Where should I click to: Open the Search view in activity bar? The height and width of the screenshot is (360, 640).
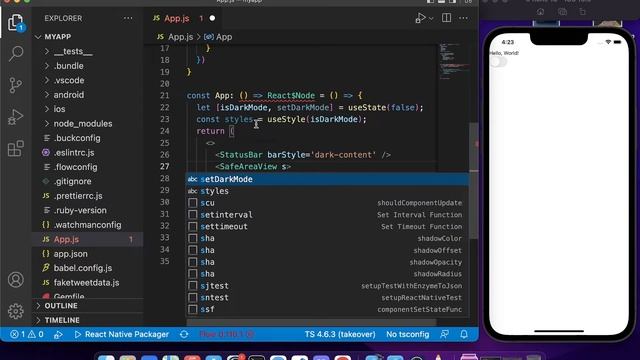pos(16,53)
